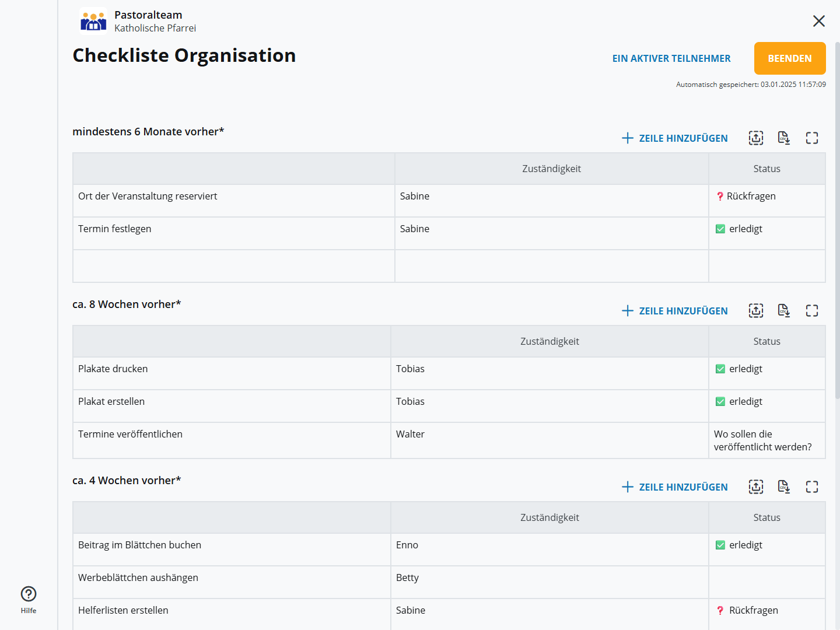
Task: Click import icon for 'mindestens 6 Monate vorher' table
Action: tap(755, 138)
